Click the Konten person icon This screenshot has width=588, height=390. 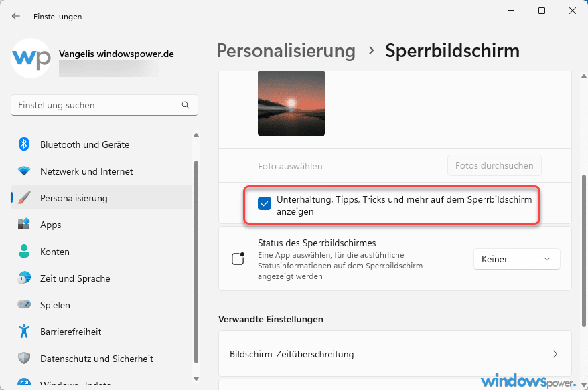(24, 251)
